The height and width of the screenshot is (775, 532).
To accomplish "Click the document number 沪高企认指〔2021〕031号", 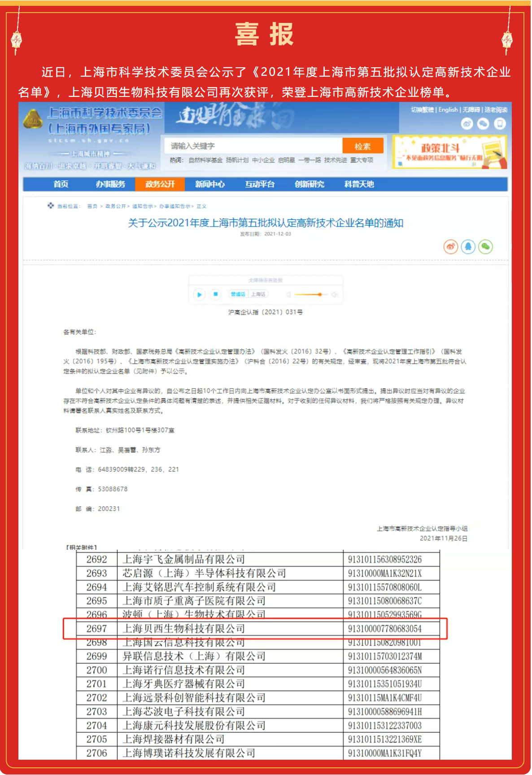I will [266, 312].
